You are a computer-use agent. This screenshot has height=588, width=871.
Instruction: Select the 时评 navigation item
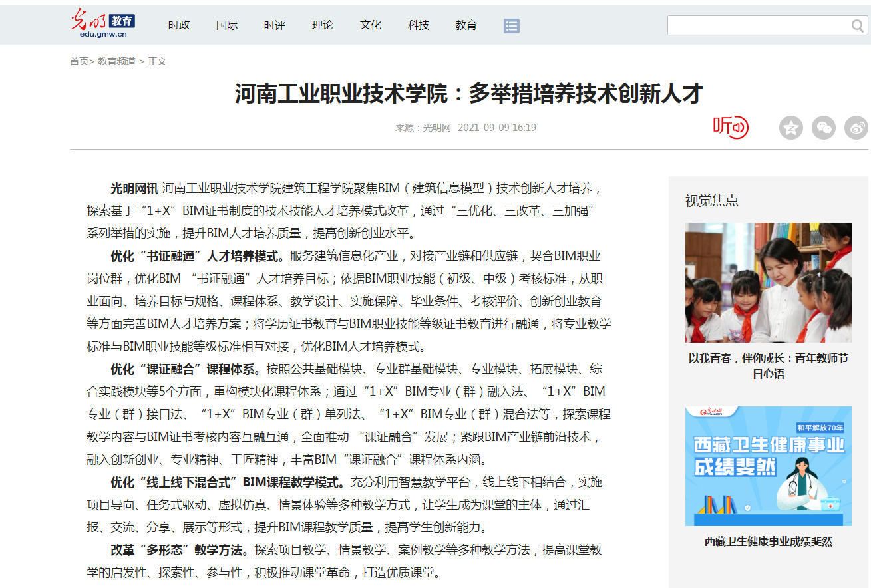(x=275, y=25)
